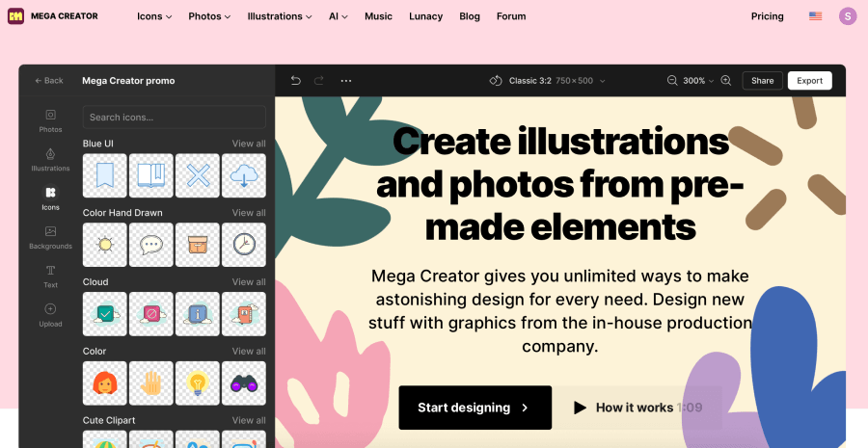Add the hand drawn clock icon
Viewport: 868px width, 448px height.
(x=244, y=245)
